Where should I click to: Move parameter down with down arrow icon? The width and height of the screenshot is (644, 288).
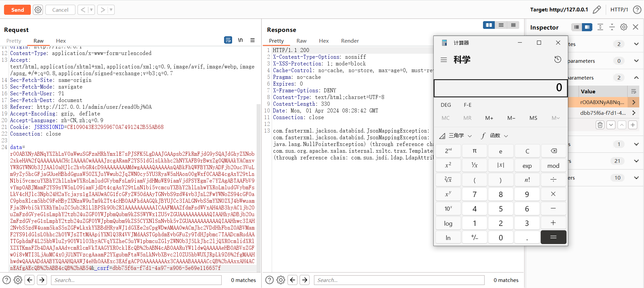(611, 125)
